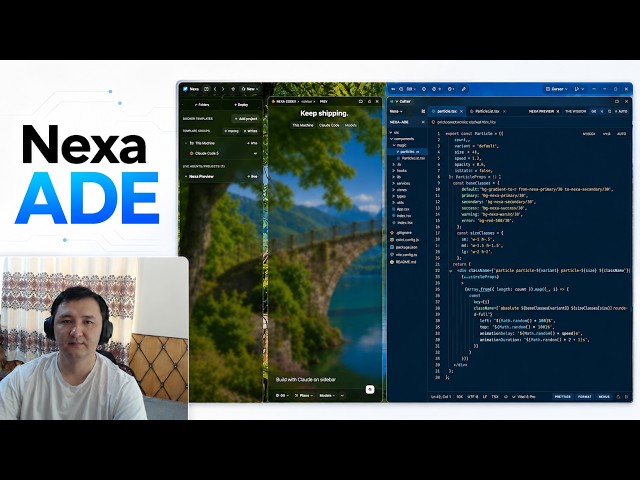Close the Nexa Codex chat panel
The height and width of the screenshot is (480, 640).
pyautogui.click(x=377, y=102)
